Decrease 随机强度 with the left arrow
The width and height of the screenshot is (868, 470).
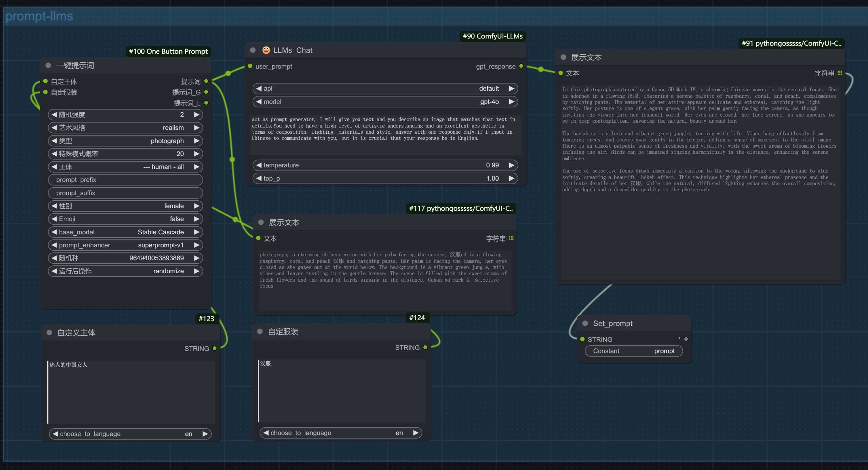tap(54, 115)
